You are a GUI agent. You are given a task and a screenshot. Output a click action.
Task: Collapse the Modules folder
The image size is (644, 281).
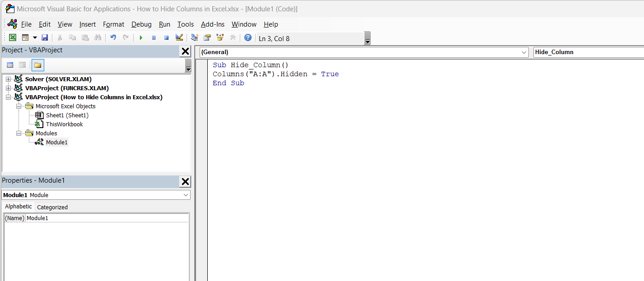19,134
